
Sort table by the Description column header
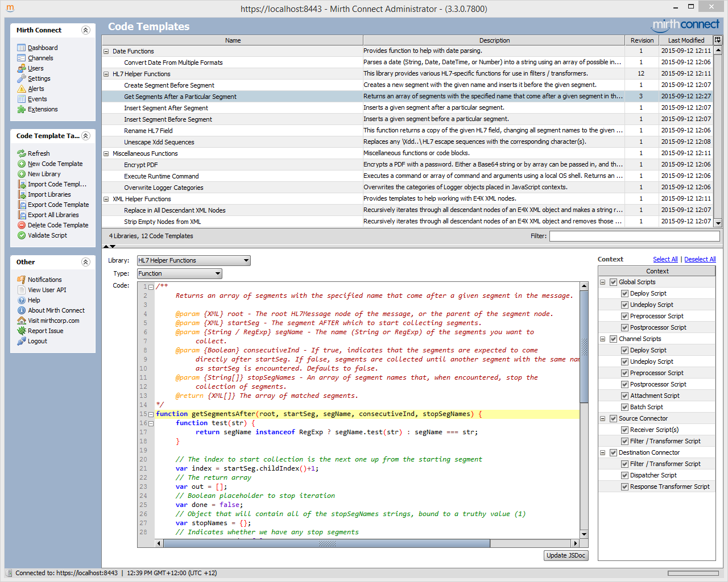pos(494,40)
